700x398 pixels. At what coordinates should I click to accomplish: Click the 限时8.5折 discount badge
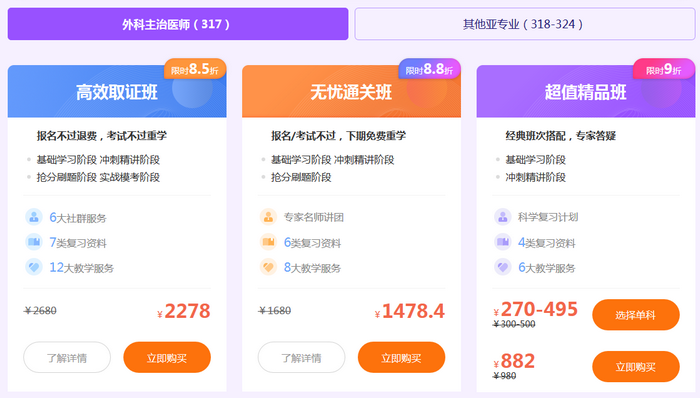click(195, 69)
